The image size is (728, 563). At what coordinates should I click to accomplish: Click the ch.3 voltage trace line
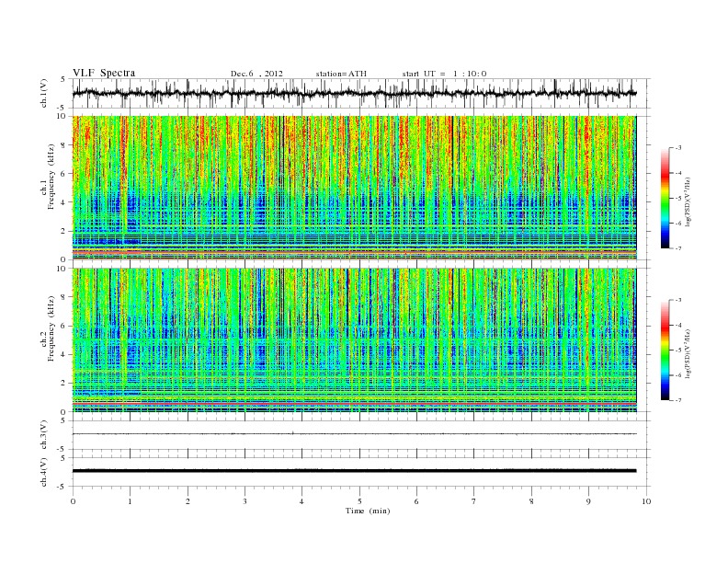tap(354, 434)
